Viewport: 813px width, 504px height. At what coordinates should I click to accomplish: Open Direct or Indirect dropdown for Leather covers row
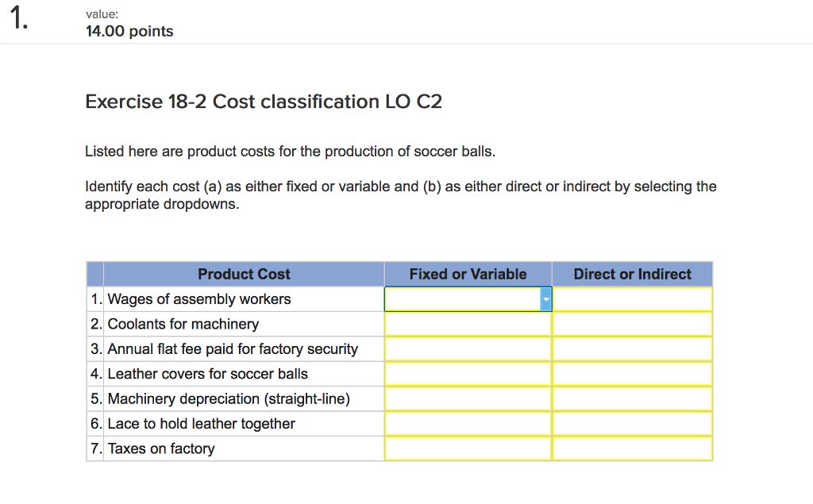[x=632, y=374]
